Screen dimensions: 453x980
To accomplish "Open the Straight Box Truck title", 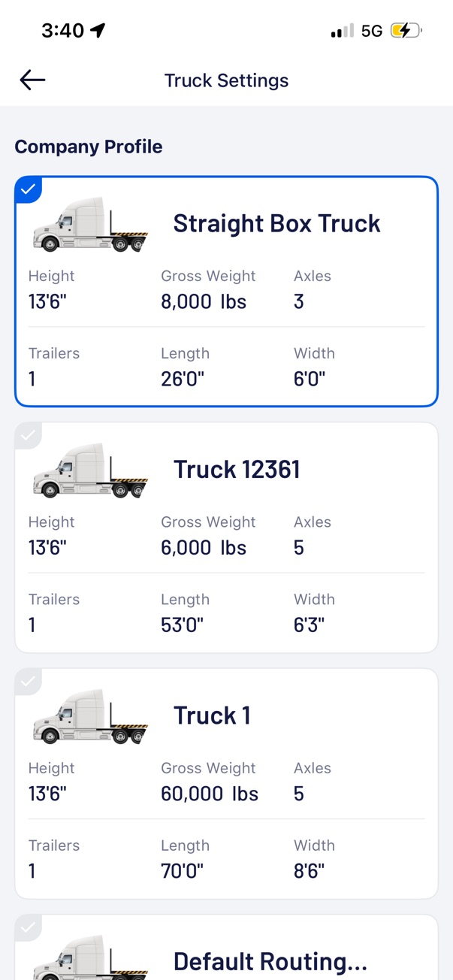I will [x=276, y=223].
